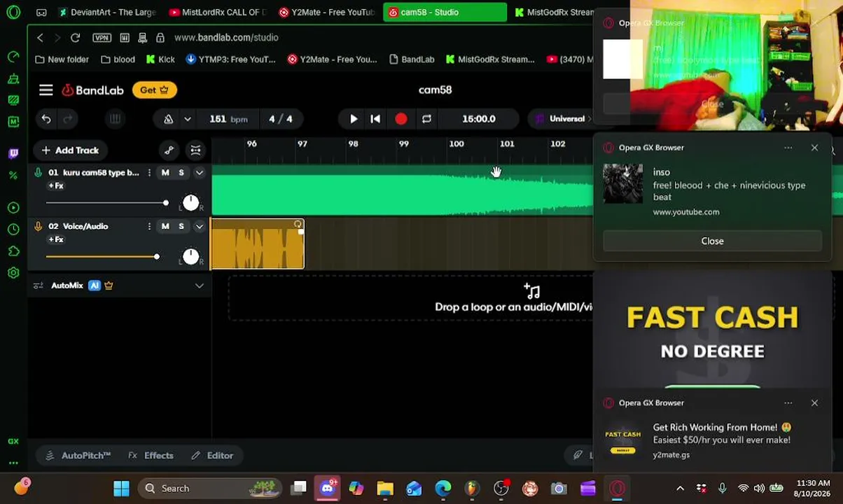The image size is (843, 504).
Task: Arm track 02 orange microphone icon
Action: click(38, 226)
